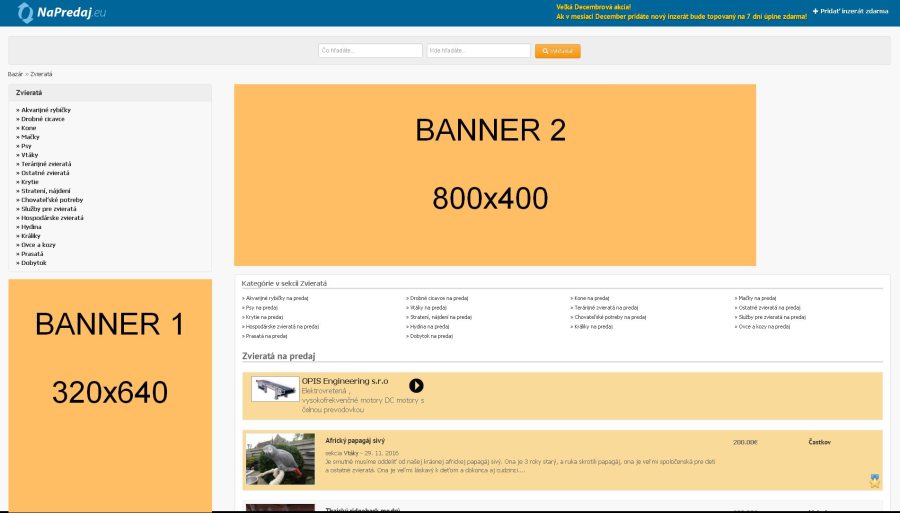900x513 pixels.
Task: Click 'Pridať inzerát zdarma' link
Action: click(x=851, y=11)
